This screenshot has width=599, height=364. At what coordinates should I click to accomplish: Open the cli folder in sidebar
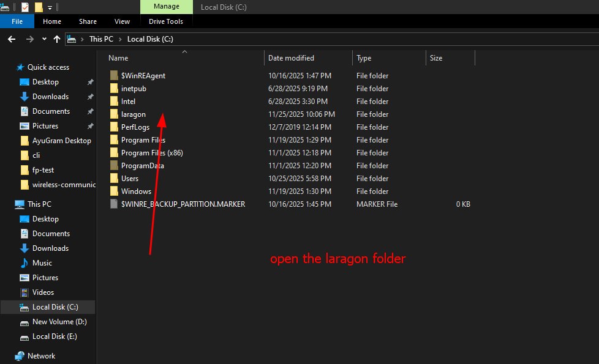click(x=36, y=155)
